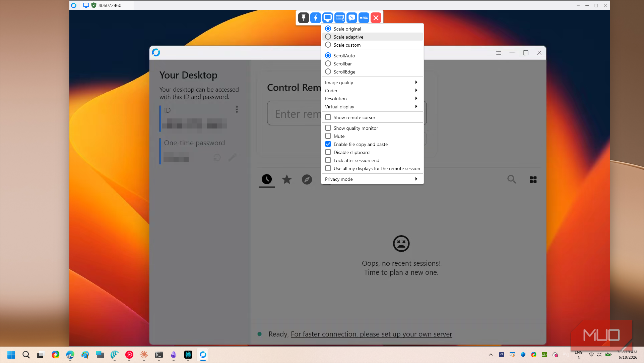Edit the one-time password pencil icon

tap(233, 157)
